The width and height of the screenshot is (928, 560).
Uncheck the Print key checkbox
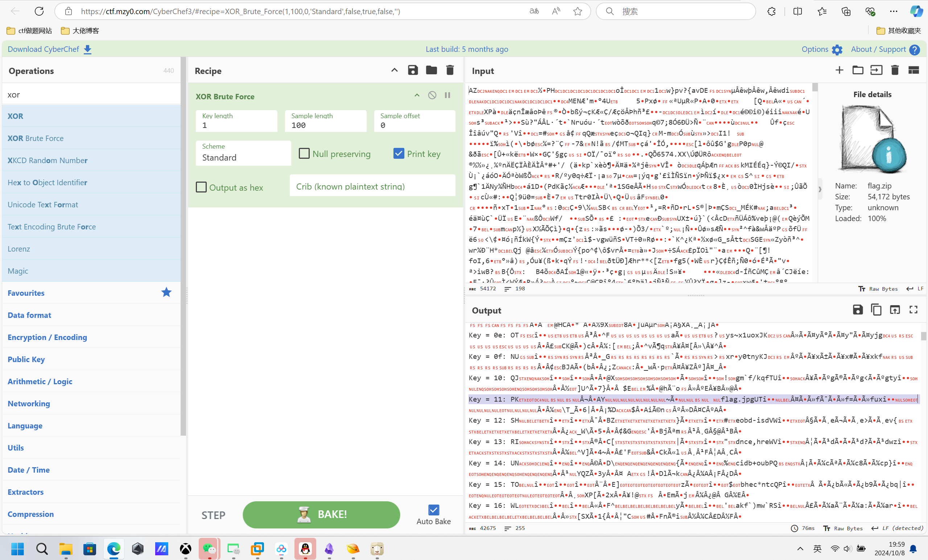(399, 154)
